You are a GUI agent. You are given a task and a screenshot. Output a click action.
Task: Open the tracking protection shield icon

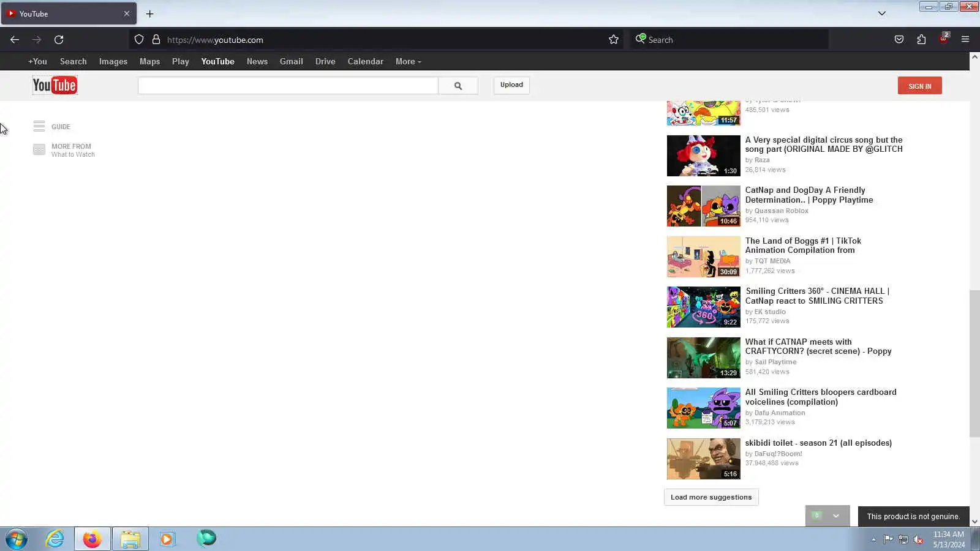click(139, 40)
